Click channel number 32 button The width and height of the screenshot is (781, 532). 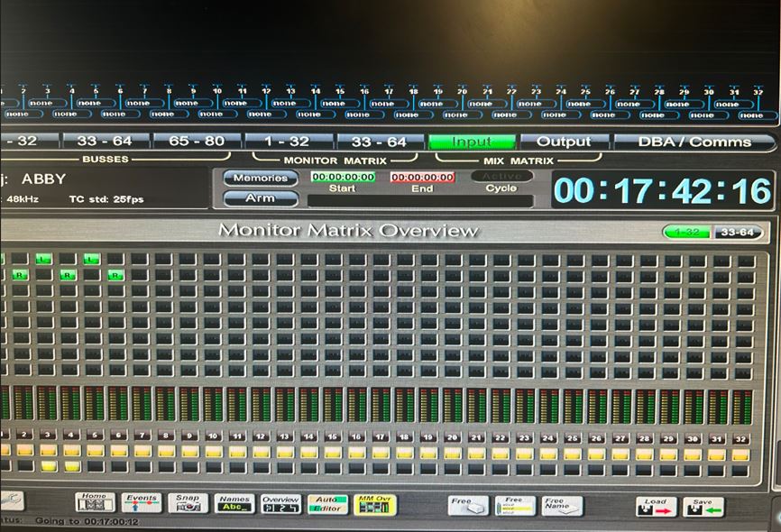[740, 439]
